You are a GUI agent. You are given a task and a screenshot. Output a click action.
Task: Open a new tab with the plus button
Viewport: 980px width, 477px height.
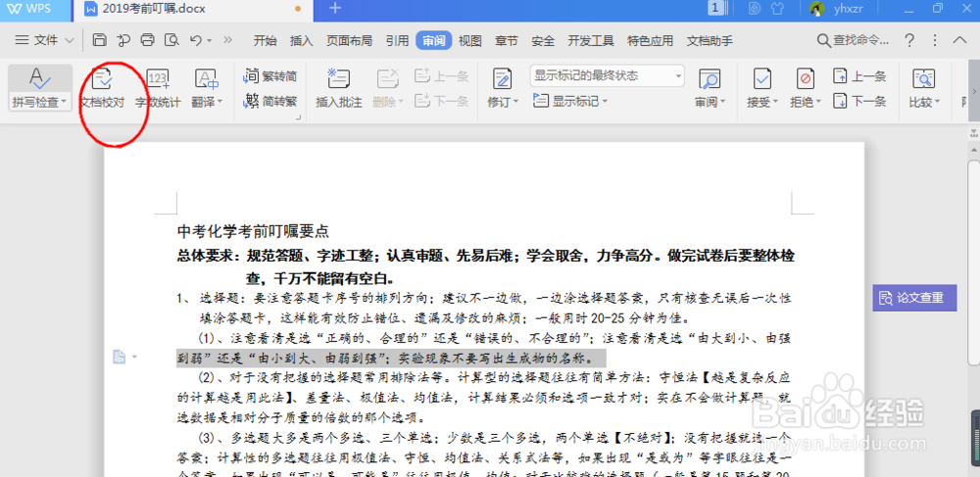pyautogui.click(x=335, y=9)
